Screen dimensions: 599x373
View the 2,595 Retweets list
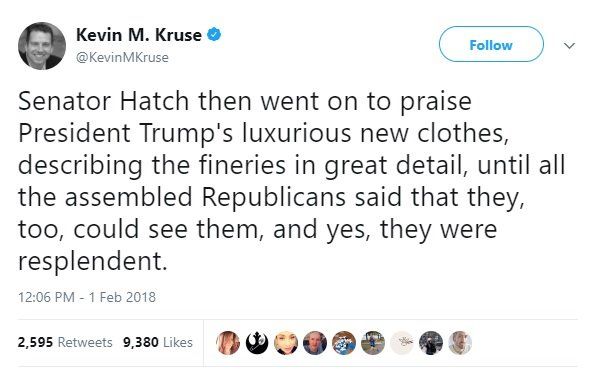click(65, 342)
